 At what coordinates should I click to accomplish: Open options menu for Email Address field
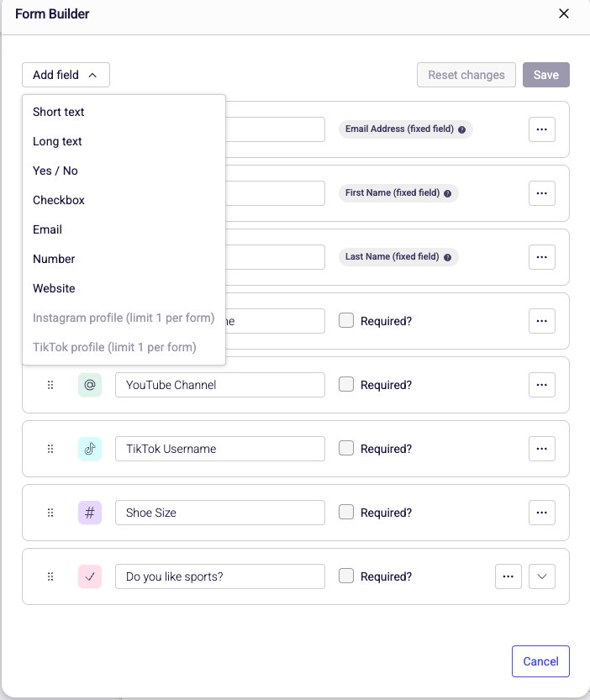[542, 129]
